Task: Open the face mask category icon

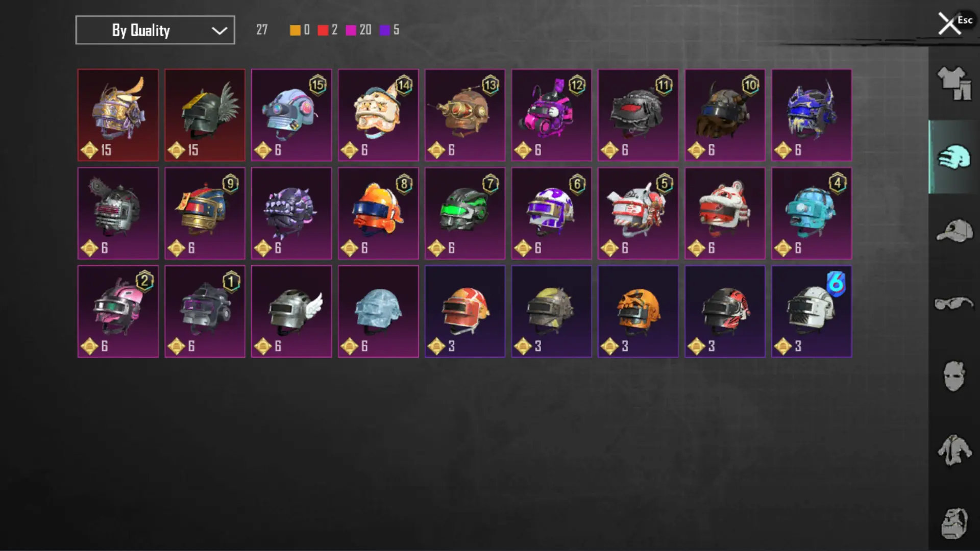Action: coord(954,376)
